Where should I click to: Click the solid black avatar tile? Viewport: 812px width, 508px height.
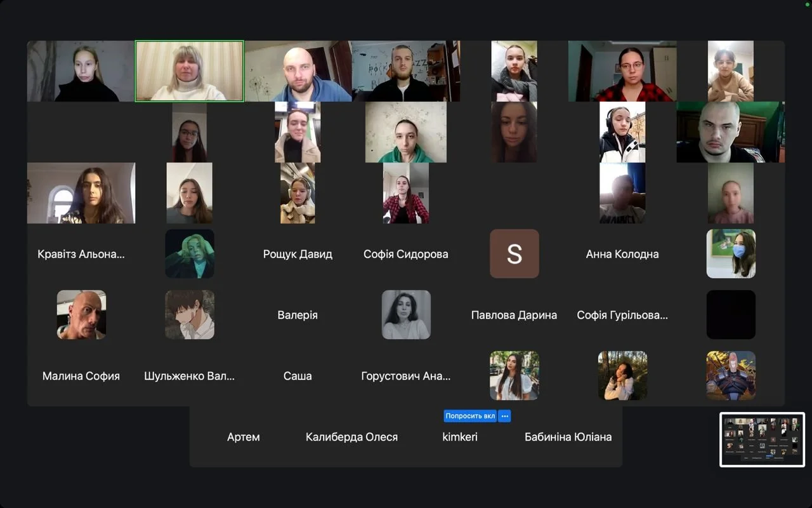[x=731, y=315]
